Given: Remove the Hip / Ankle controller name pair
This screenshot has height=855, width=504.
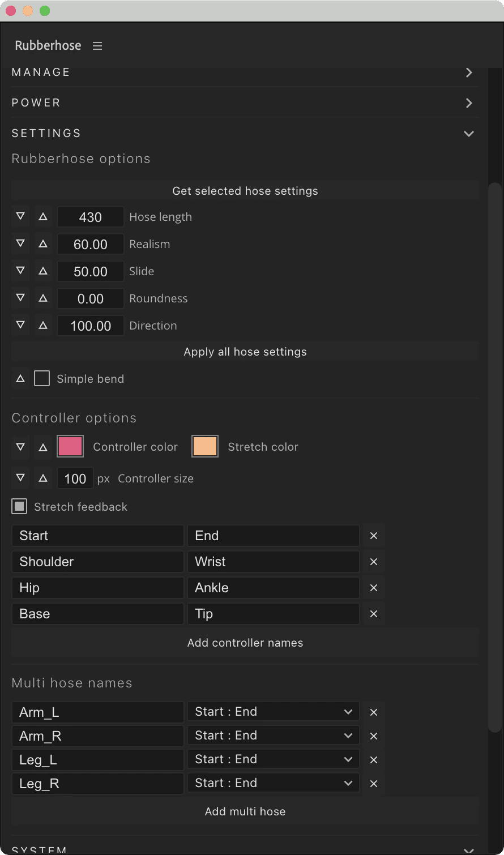Looking at the screenshot, I should coord(374,588).
